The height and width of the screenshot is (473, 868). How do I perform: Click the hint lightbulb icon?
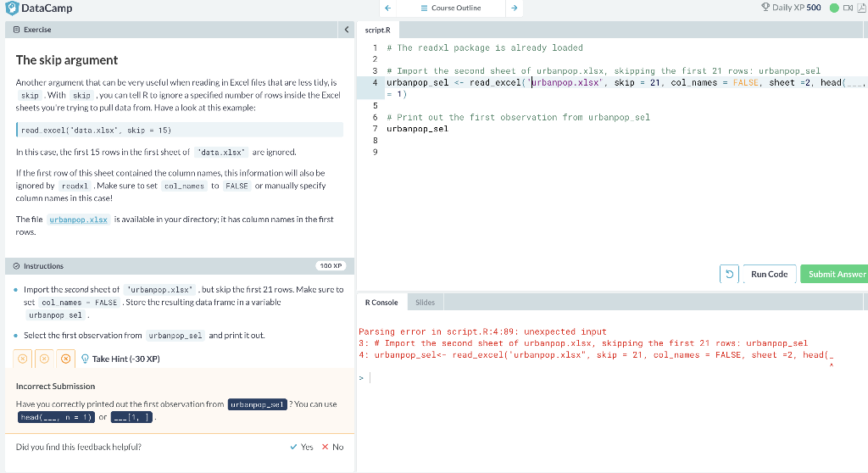click(x=86, y=359)
